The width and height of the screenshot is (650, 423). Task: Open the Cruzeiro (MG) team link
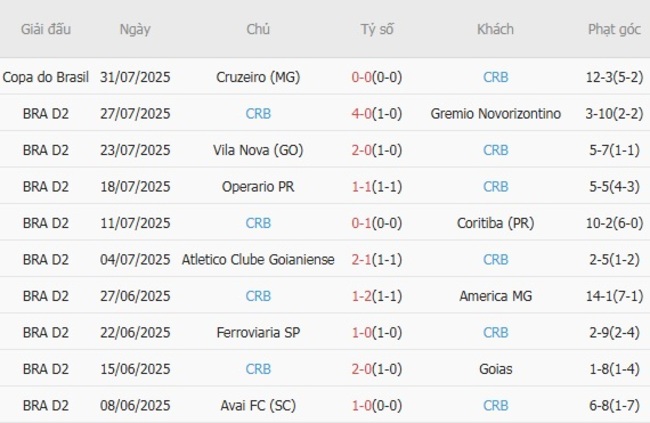pyautogui.click(x=258, y=77)
